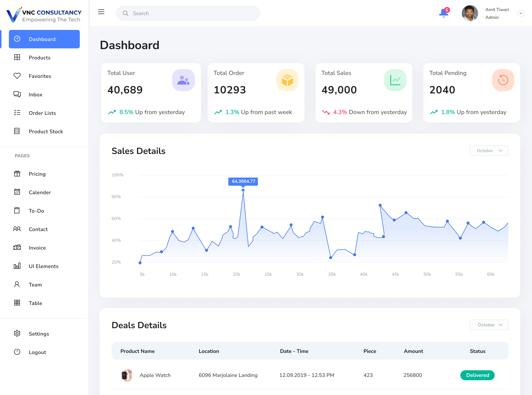The width and height of the screenshot is (532, 395).
Task: Click the Total Pending clock icon
Action: [x=503, y=80]
